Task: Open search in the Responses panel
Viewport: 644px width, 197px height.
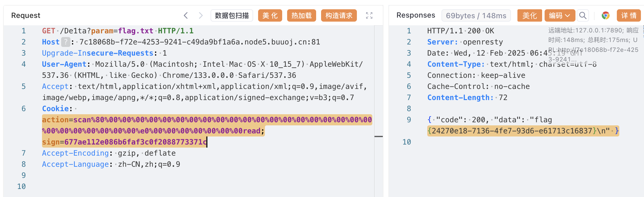Action: pos(583,15)
